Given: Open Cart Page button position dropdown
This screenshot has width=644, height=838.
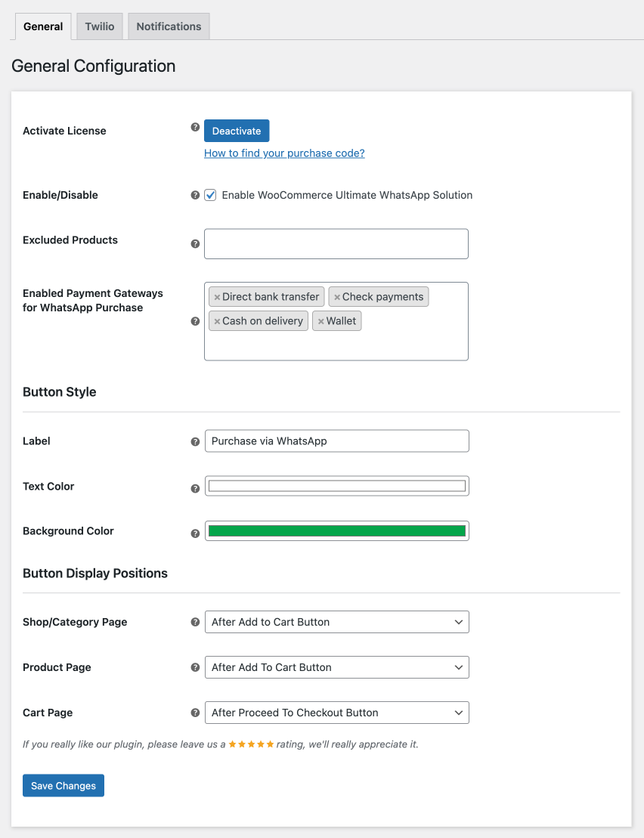Looking at the screenshot, I should (336, 713).
